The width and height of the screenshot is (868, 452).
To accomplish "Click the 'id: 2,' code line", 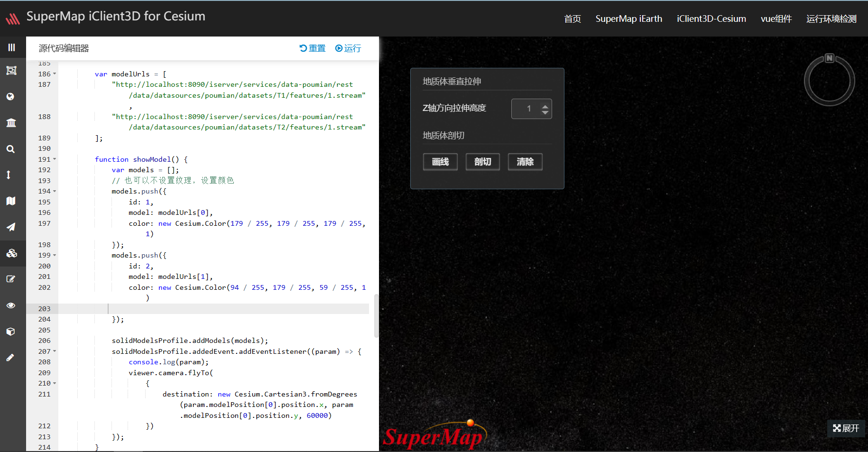I will 141,266.
